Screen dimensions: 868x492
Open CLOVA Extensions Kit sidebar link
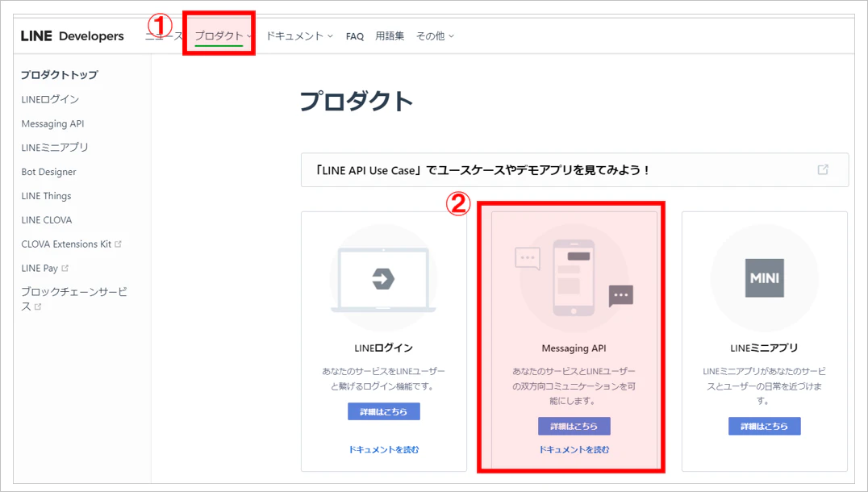pos(66,244)
